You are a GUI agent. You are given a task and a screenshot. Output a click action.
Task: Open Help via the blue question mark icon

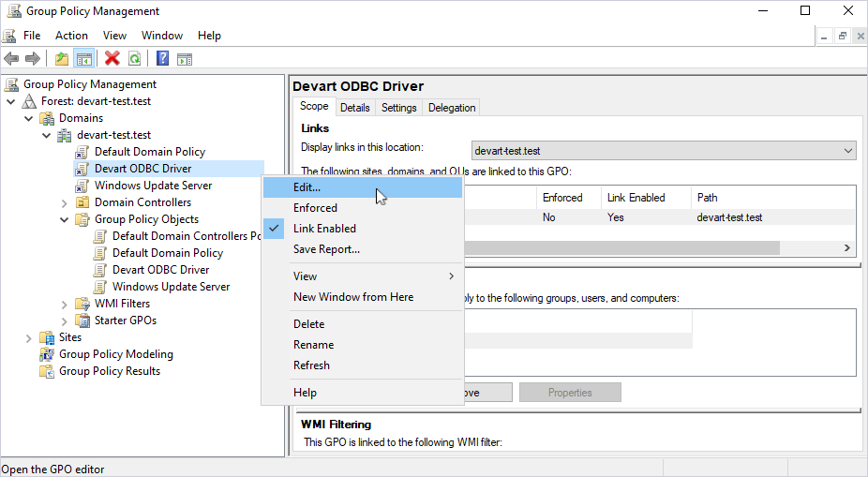[x=162, y=59]
